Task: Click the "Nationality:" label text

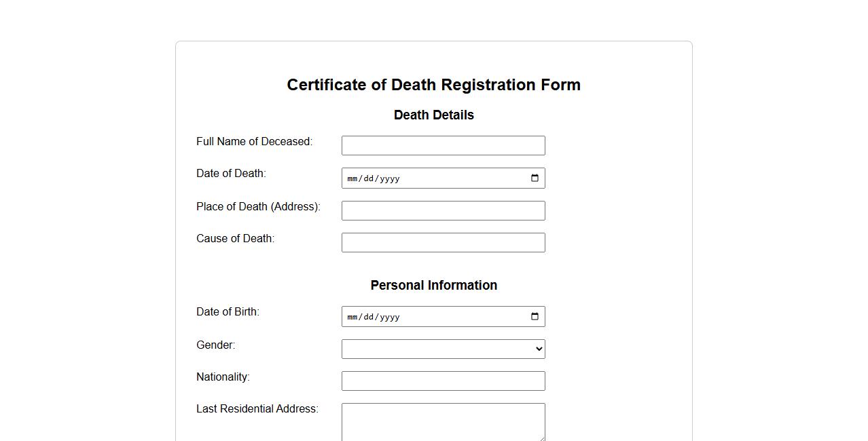Action: (x=223, y=377)
